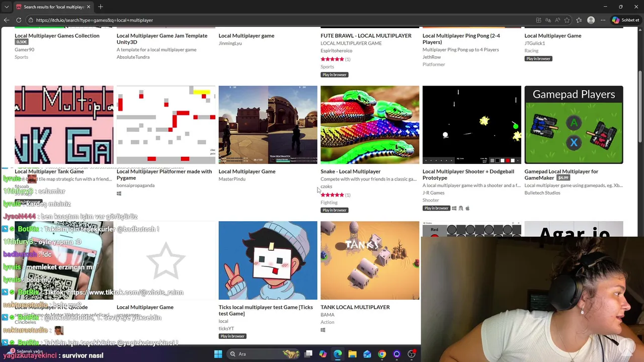The height and width of the screenshot is (362, 644).
Task: Bookmark this page with the star icon
Action: click(567, 20)
